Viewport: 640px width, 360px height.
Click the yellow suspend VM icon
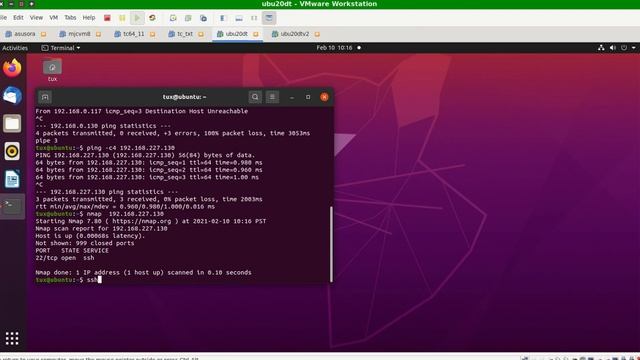122,18
